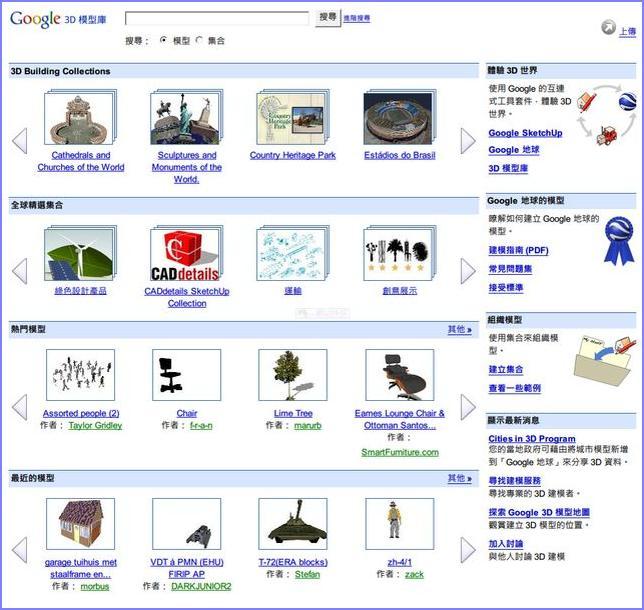Open 其他 more link in 最近的模型
644x610 pixels.
pos(460,479)
